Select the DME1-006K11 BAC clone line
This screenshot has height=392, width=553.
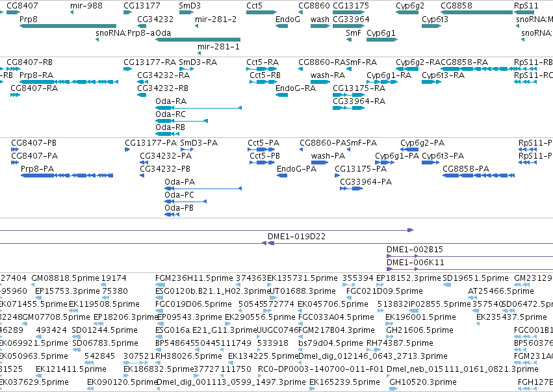[x=470, y=269]
